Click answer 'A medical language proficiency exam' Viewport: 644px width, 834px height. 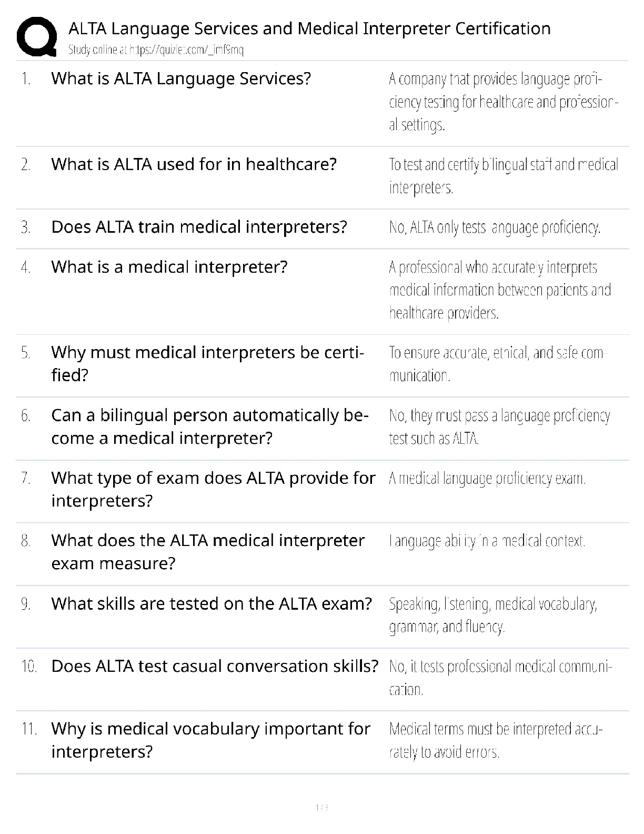pyautogui.click(x=487, y=479)
